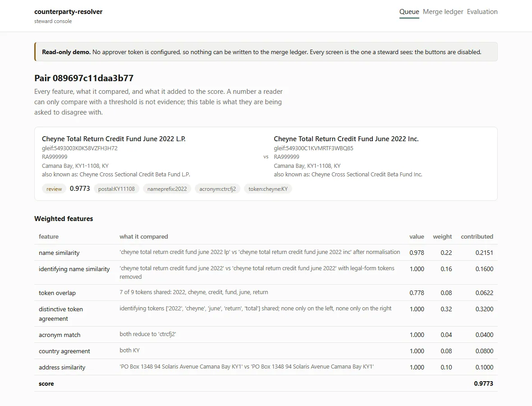This screenshot has width=532, height=406.
Task: Click the contributed value 0.0800
Action: (x=484, y=351)
